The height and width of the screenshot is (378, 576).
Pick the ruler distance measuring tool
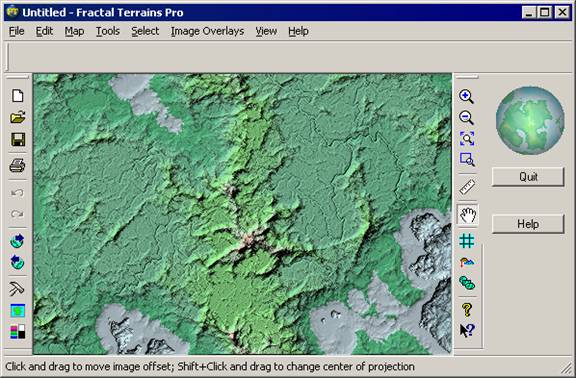[467, 187]
